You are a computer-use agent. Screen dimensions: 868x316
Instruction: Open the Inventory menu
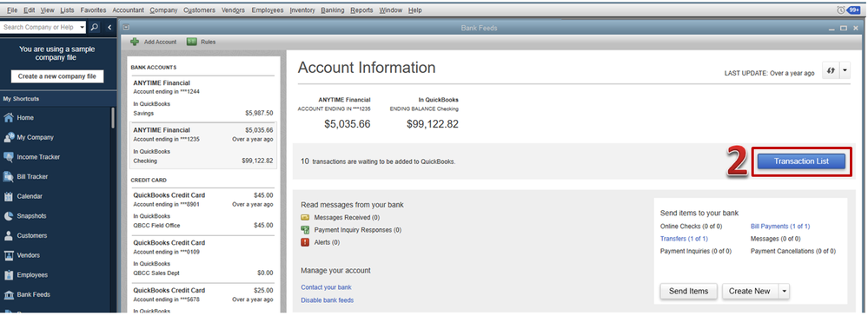pyautogui.click(x=302, y=10)
